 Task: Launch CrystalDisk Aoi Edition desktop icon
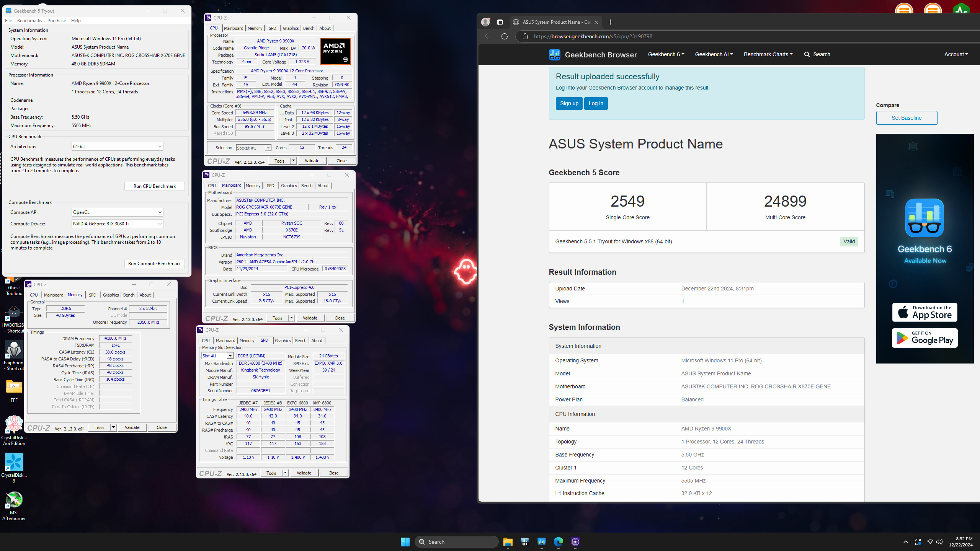(14, 431)
